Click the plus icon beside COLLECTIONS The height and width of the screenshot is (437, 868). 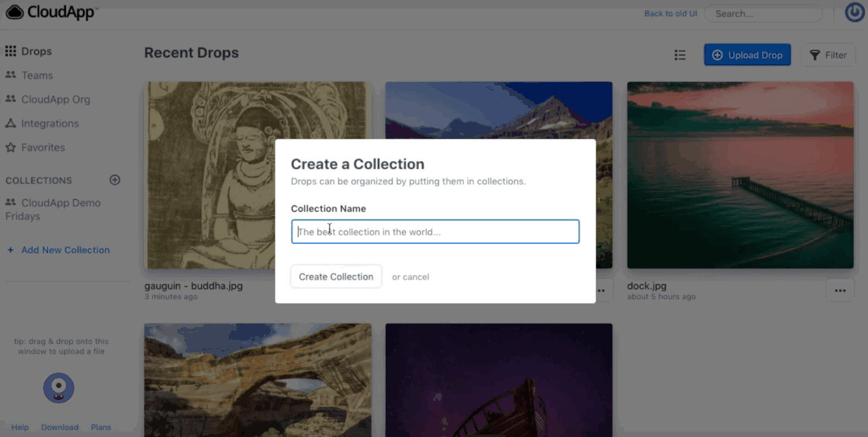[x=115, y=180]
